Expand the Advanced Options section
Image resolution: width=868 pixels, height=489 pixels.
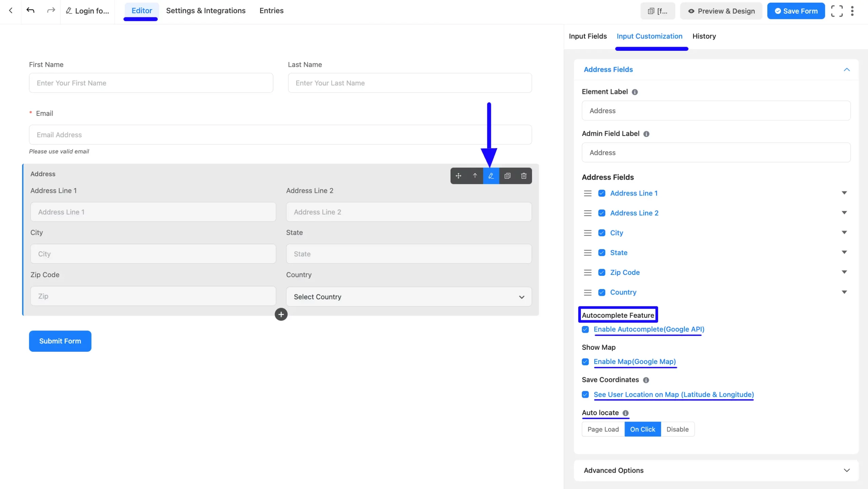coord(847,470)
